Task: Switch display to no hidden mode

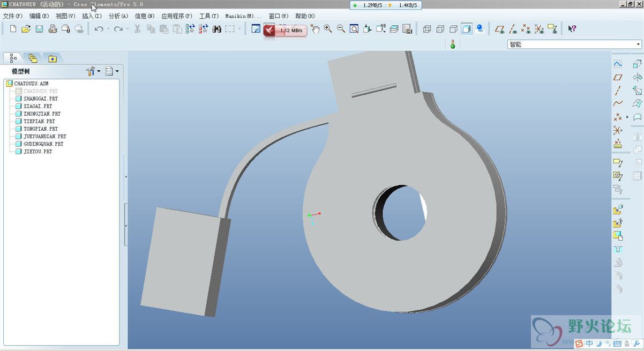Action: [453, 29]
